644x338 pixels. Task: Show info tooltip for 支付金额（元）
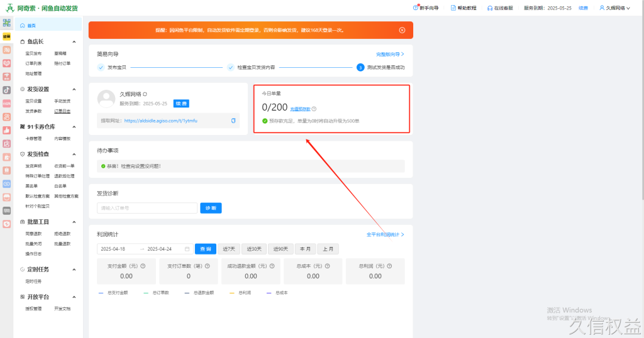(143, 266)
